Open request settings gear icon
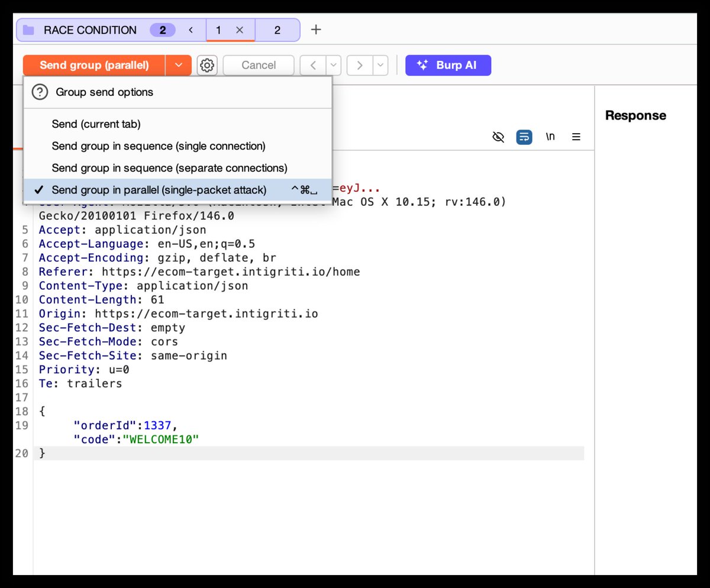This screenshot has width=710, height=588. click(x=206, y=65)
